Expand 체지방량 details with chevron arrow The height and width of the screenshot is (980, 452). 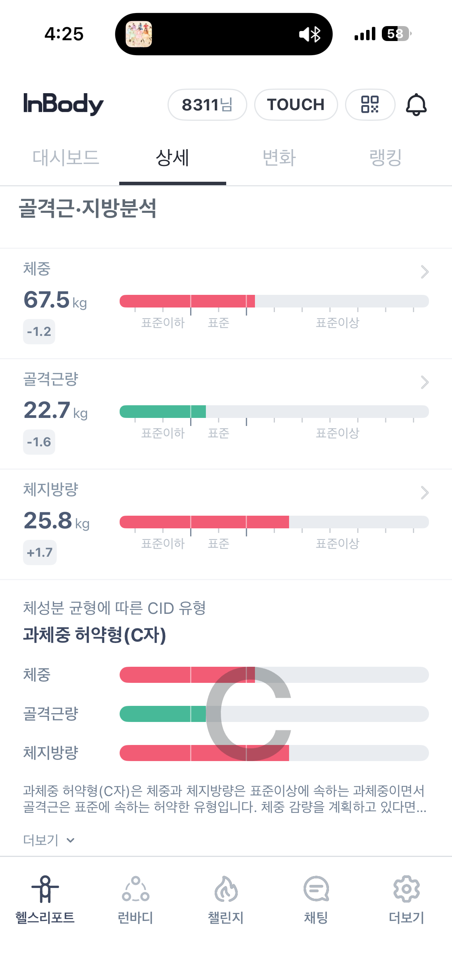424,493
